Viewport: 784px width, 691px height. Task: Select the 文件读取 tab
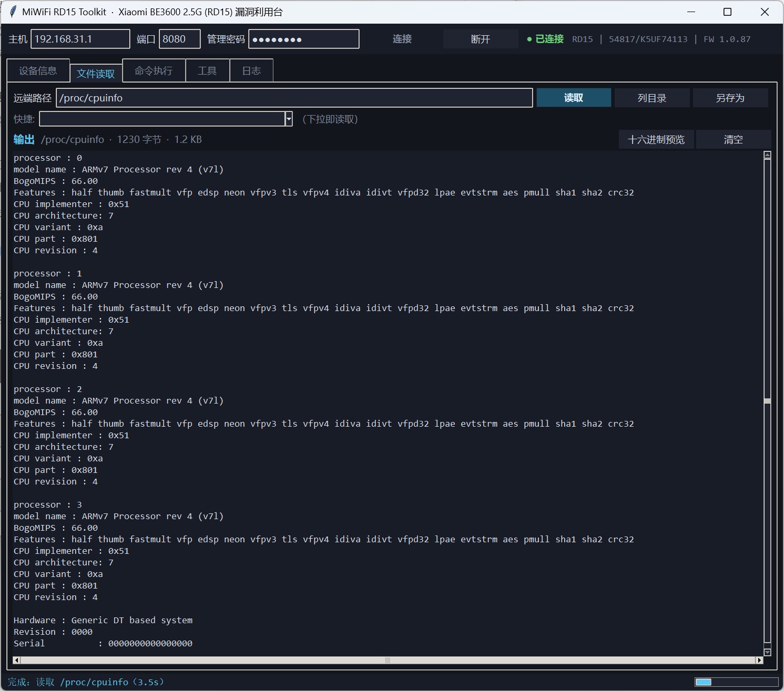click(x=96, y=73)
